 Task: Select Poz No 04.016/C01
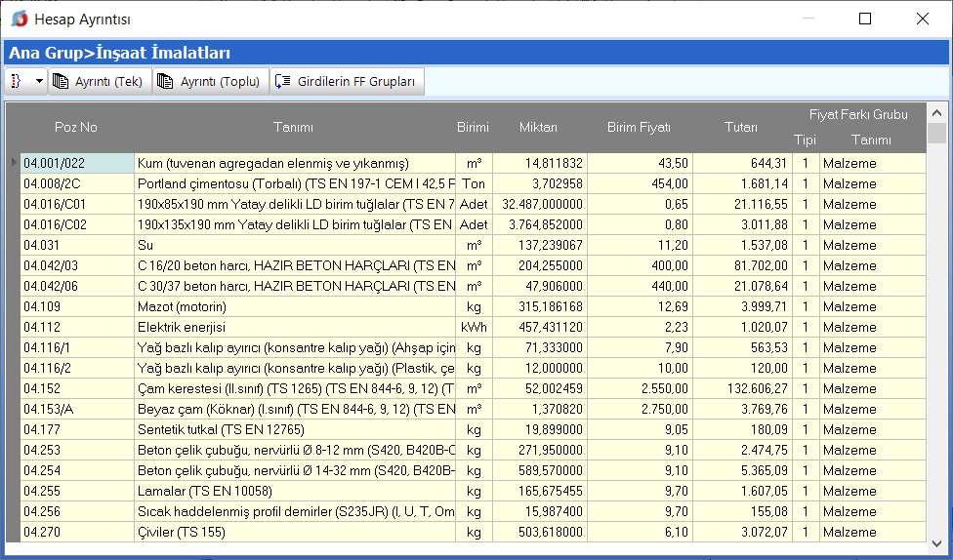pos(77,204)
